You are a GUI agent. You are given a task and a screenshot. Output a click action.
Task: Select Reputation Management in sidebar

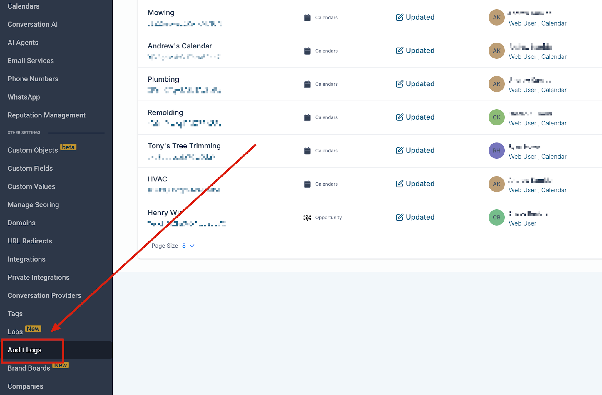(x=46, y=115)
